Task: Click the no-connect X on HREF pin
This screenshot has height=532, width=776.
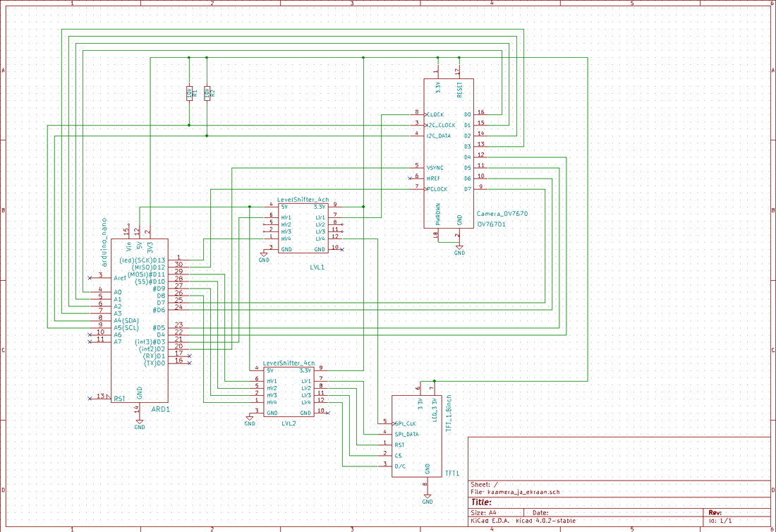Action: coord(410,179)
